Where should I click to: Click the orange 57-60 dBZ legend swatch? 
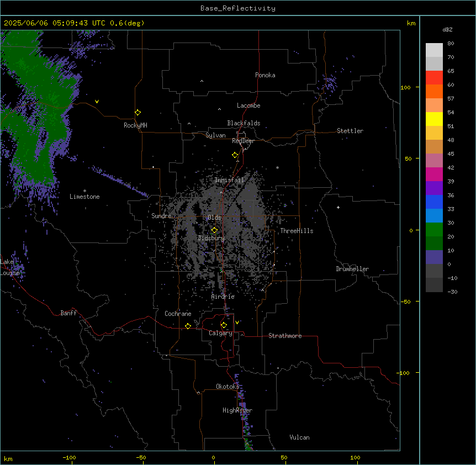coord(434,91)
